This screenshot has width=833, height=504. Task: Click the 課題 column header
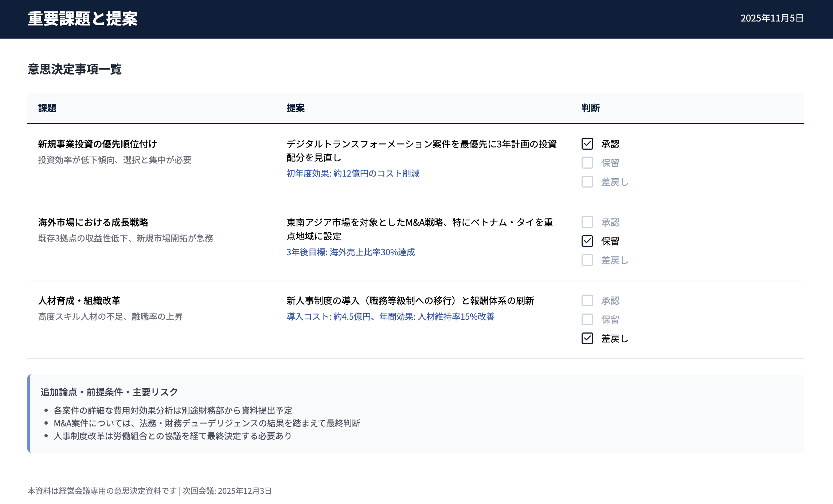[x=47, y=109]
